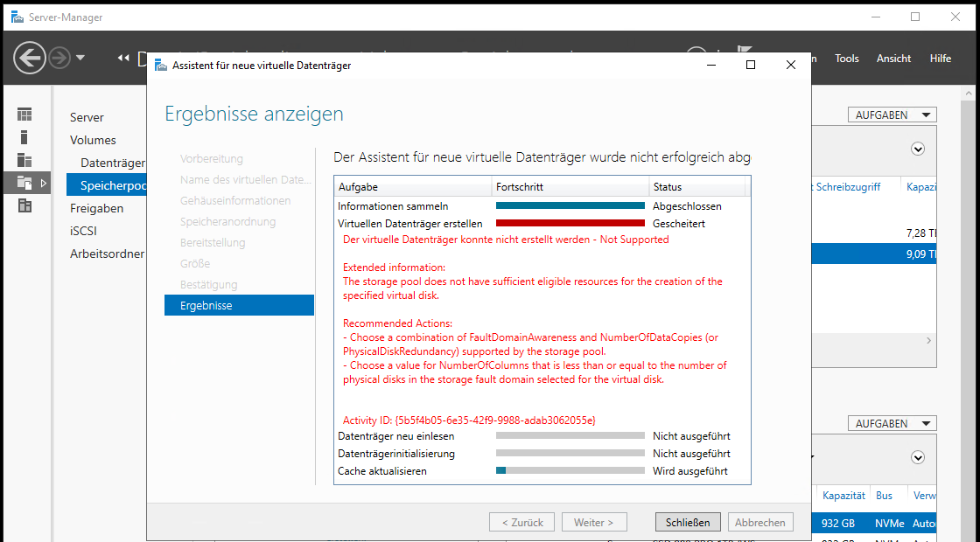
Task: Collapse the upper panel with chevron button
Action: (918, 149)
